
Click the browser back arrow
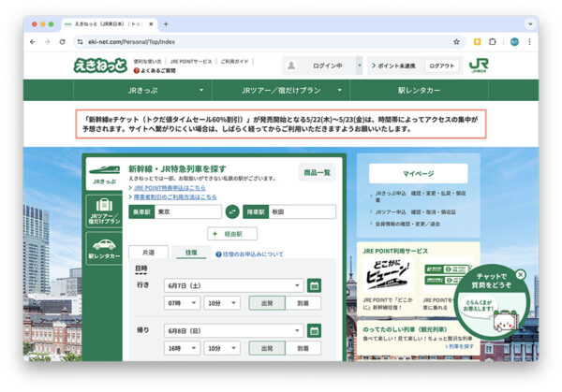tap(33, 42)
